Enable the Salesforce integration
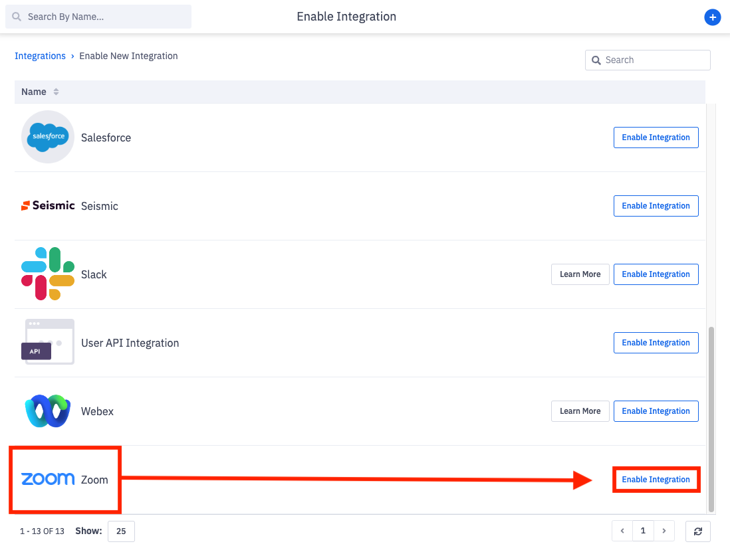 click(x=656, y=138)
